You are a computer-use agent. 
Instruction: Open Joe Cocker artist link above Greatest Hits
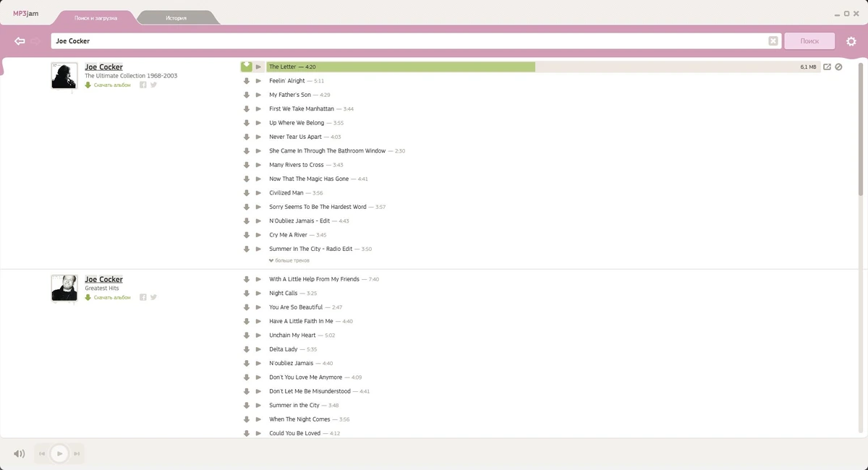103,279
